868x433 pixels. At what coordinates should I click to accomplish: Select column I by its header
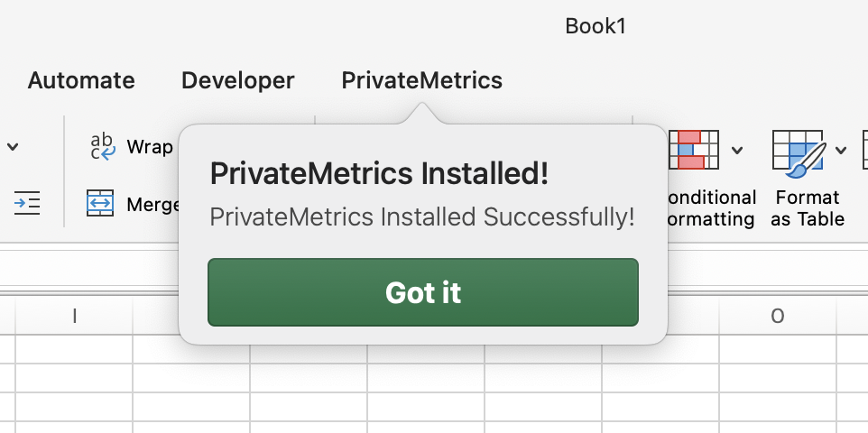(x=74, y=316)
